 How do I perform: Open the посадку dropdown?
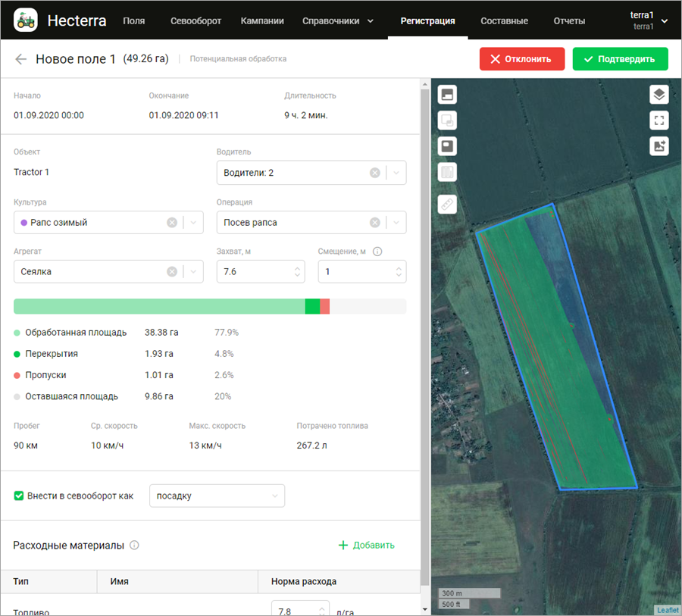click(217, 496)
